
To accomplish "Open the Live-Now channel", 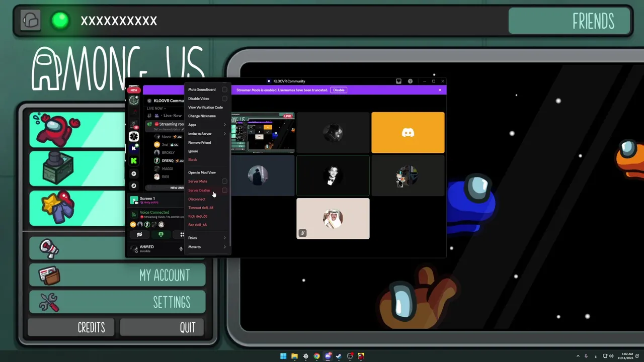I will [165, 116].
